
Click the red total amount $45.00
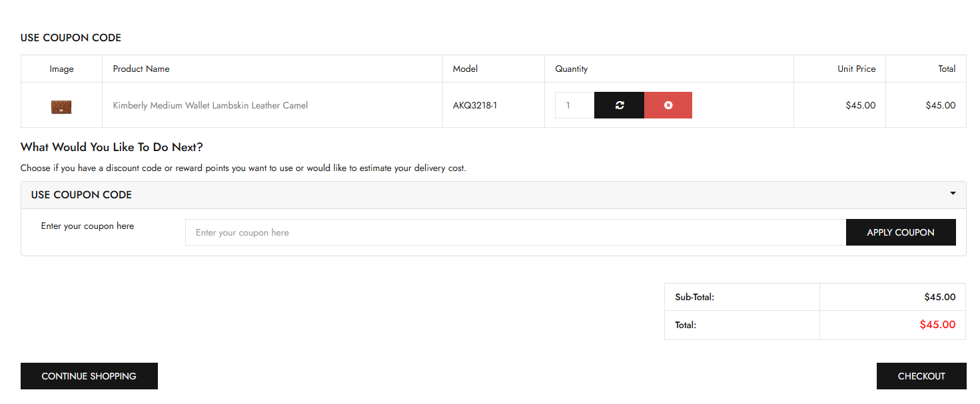(937, 325)
